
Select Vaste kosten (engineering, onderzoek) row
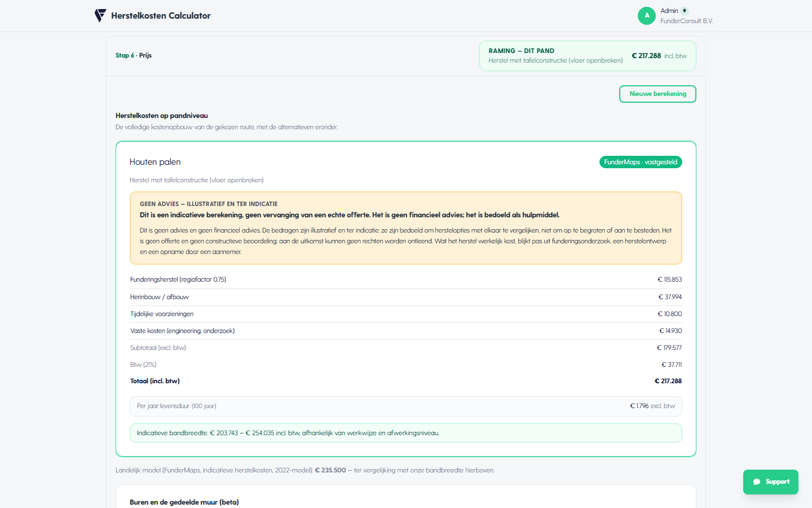[x=406, y=331]
